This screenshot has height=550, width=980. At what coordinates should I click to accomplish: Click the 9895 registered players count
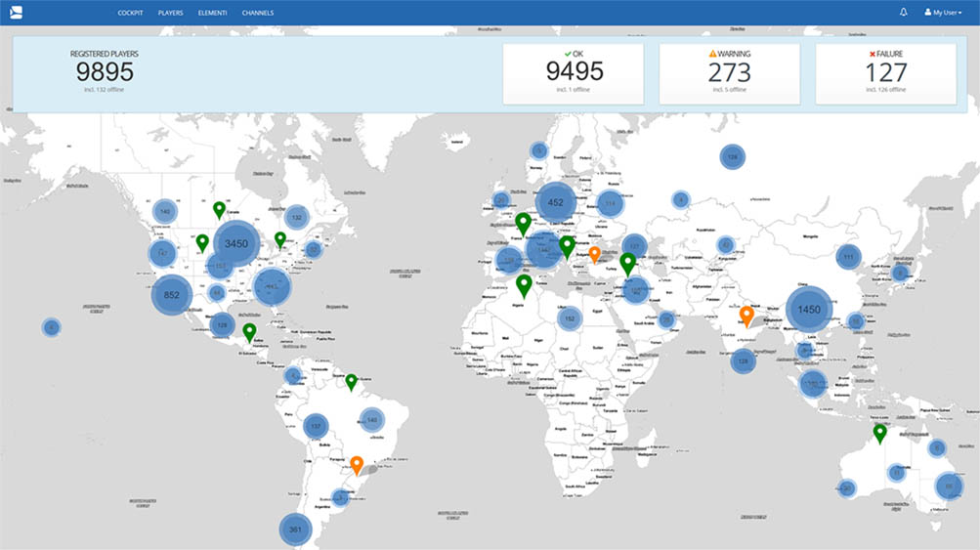tap(105, 72)
